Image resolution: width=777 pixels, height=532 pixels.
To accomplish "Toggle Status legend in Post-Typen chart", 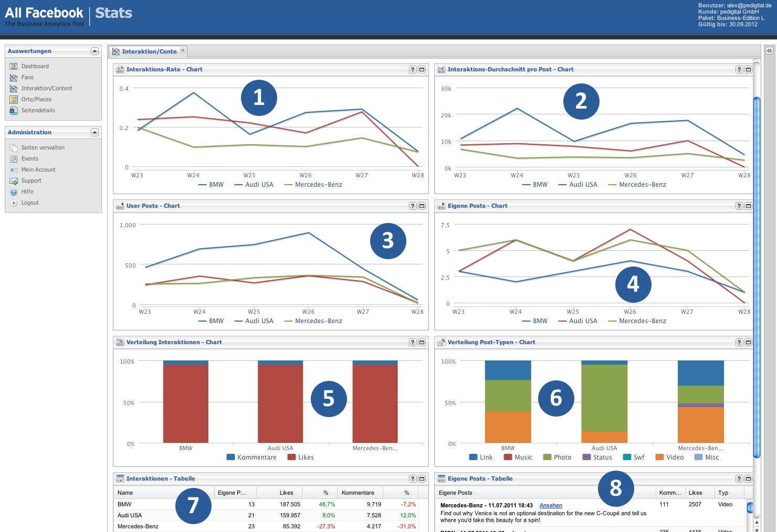I will [x=597, y=457].
